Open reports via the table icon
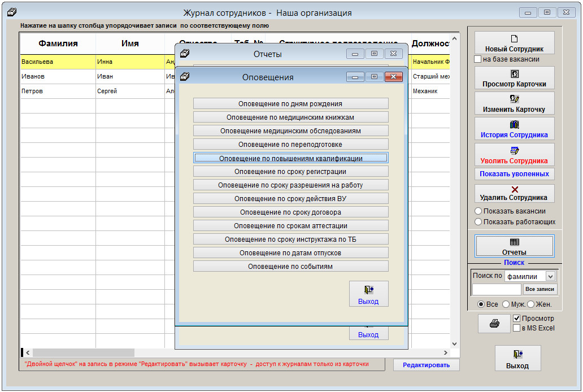 514,242
